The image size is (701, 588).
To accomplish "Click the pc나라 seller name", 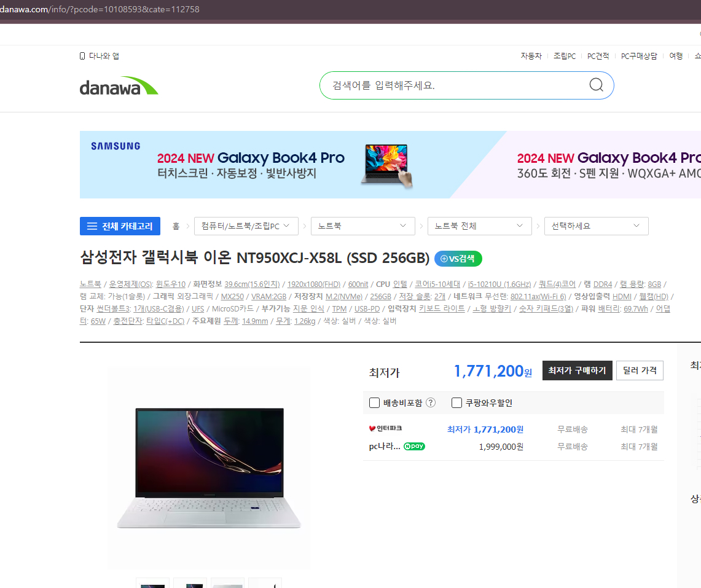I will click(385, 446).
